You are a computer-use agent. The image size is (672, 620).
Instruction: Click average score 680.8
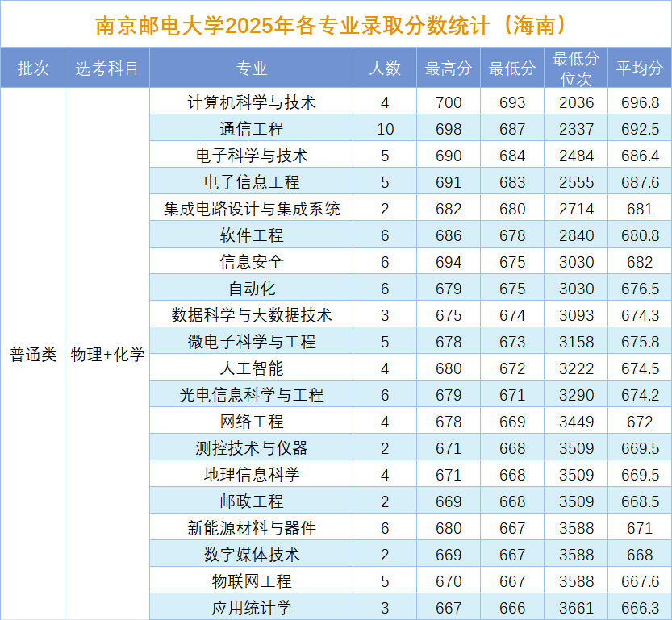[640, 235]
